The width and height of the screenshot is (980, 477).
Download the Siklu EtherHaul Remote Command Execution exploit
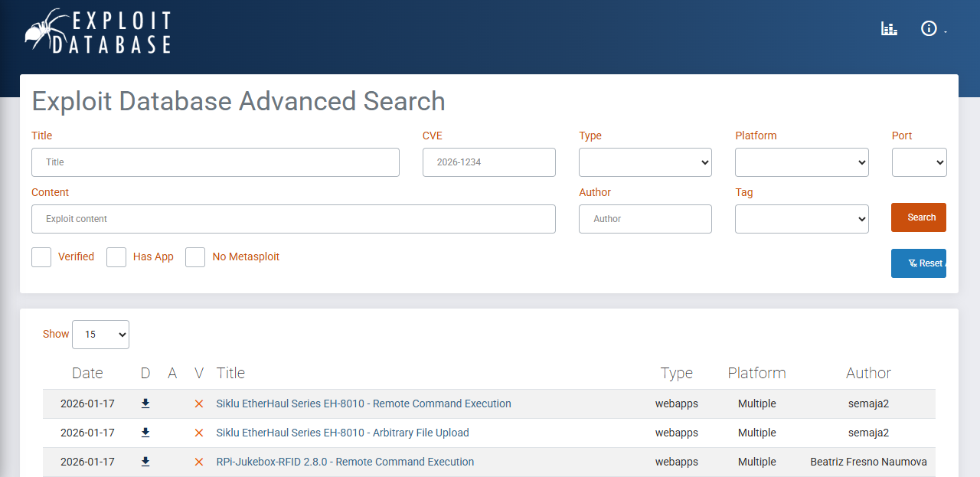pos(145,403)
